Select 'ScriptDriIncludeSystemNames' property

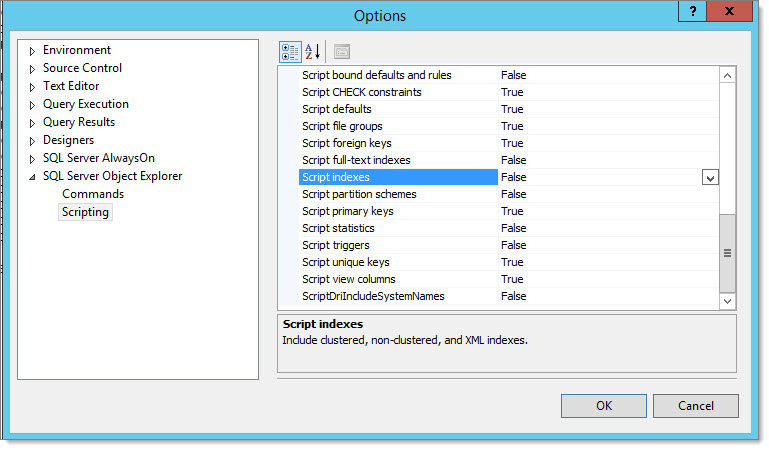pos(373,296)
